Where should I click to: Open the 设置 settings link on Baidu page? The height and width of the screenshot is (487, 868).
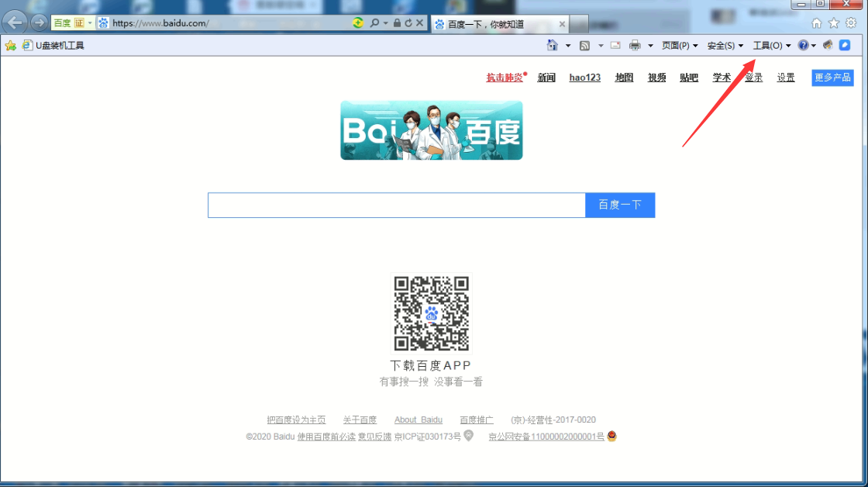coord(786,78)
